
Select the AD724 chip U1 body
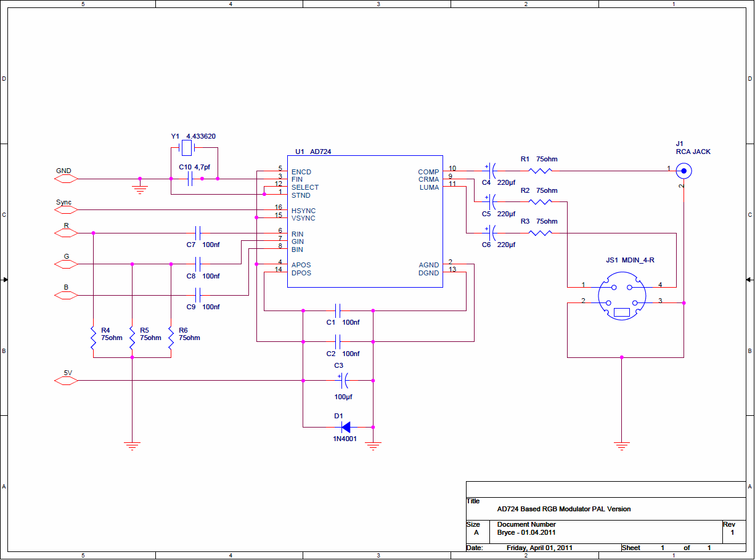(365, 221)
